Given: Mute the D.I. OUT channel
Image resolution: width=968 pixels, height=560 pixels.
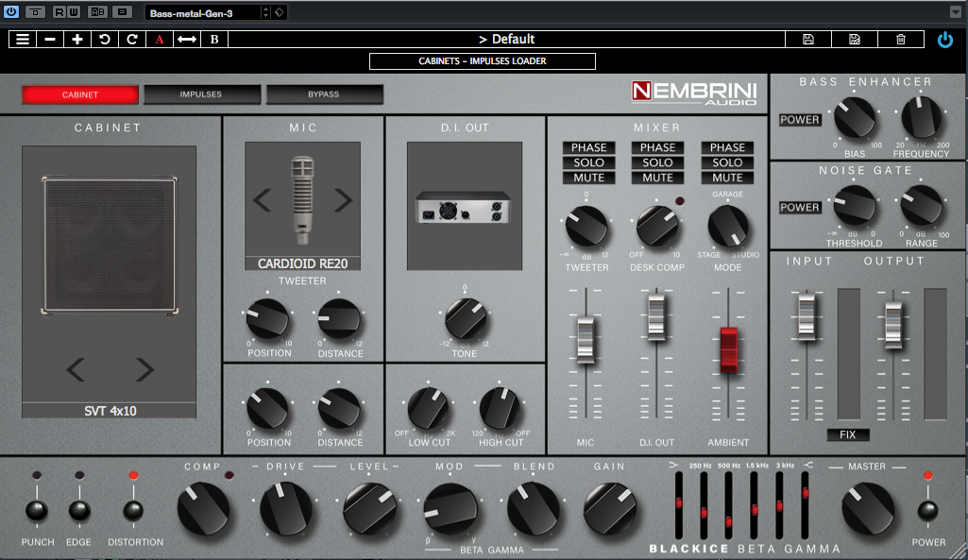Looking at the screenshot, I should pos(657,178).
